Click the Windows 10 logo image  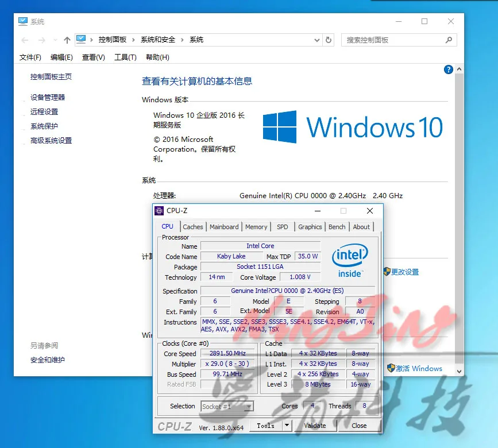pyautogui.click(x=353, y=127)
